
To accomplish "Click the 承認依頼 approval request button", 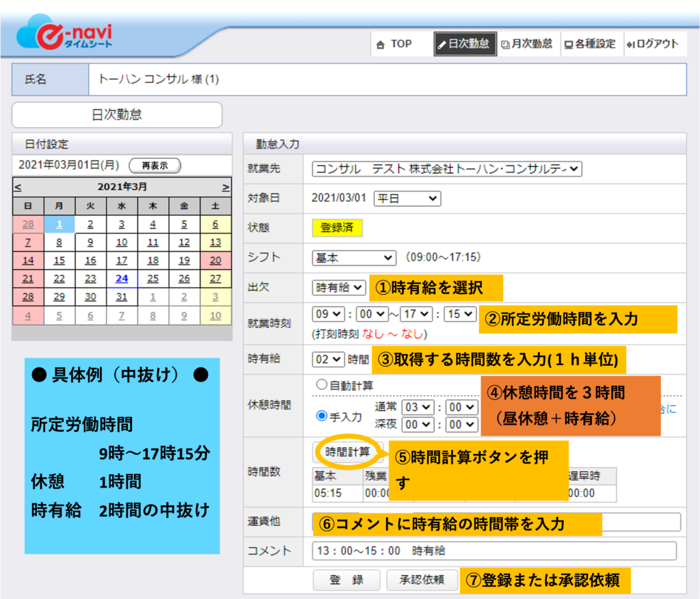I will 421,580.
